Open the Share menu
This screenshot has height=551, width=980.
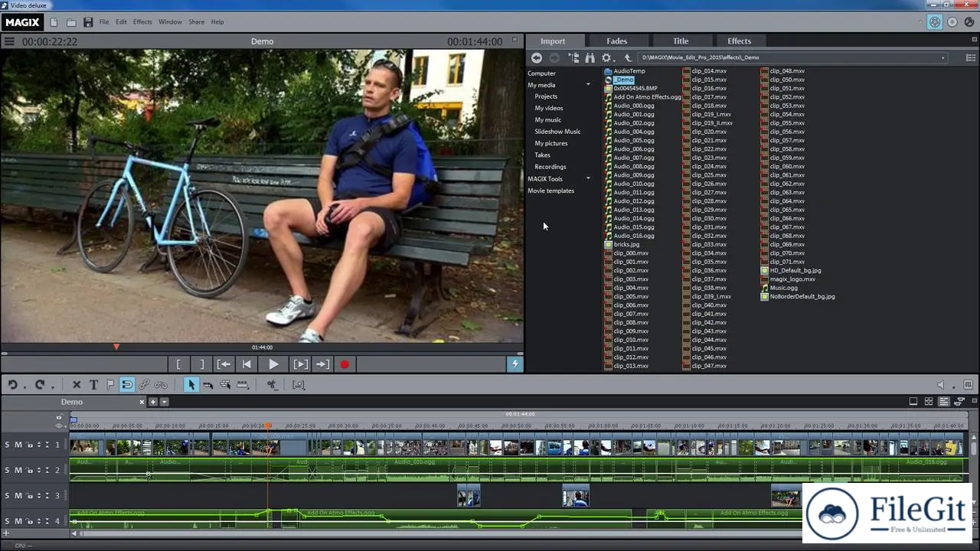[196, 22]
